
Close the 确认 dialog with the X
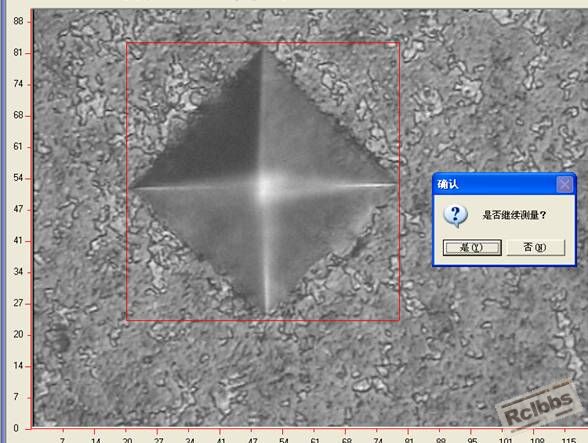(x=564, y=184)
